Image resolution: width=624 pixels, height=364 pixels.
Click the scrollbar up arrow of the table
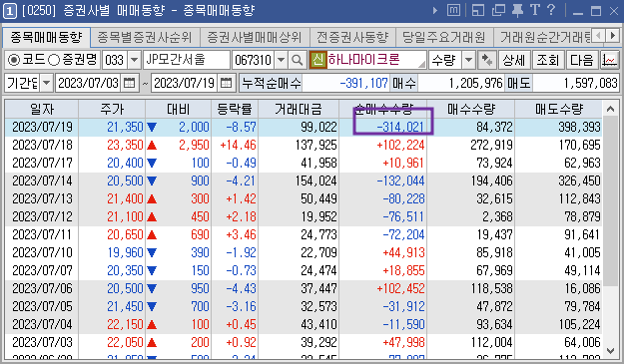coord(610,109)
